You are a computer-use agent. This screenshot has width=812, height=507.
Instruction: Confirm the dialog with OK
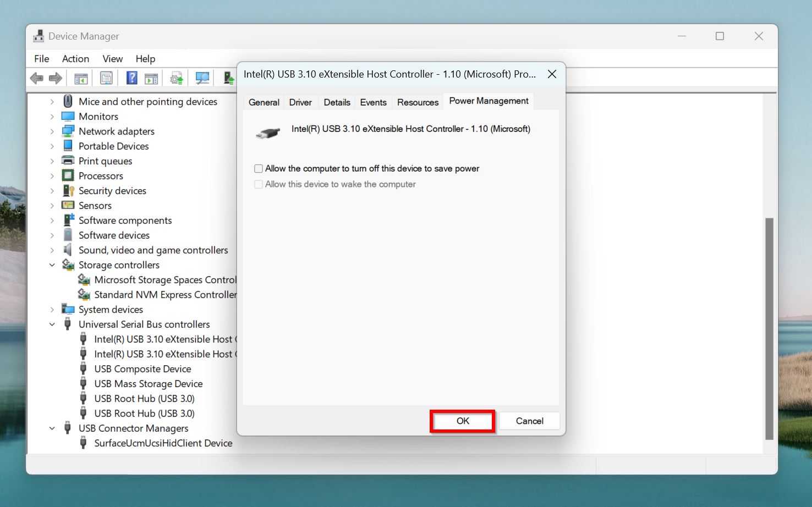point(463,421)
